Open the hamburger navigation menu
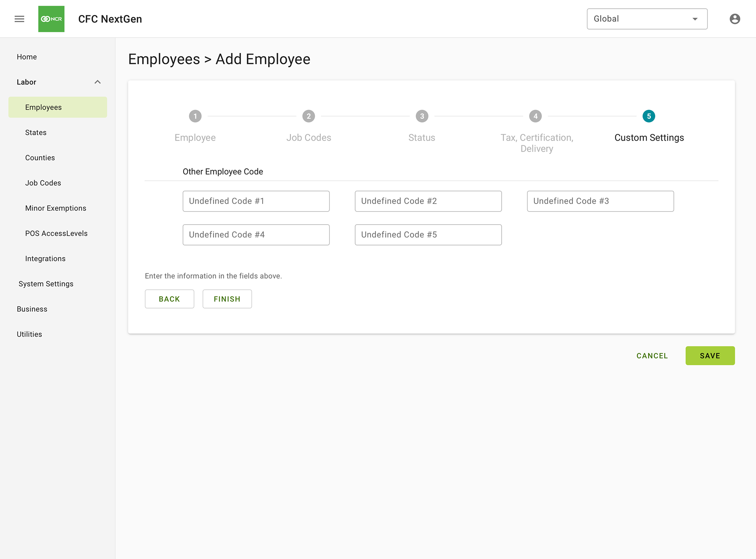The height and width of the screenshot is (559, 756). coord(19,19)
